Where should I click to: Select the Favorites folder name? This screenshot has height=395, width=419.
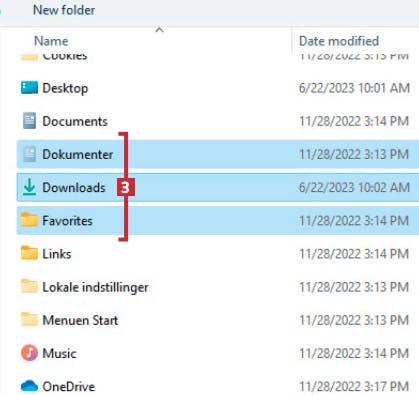click(x=67, y=221)
